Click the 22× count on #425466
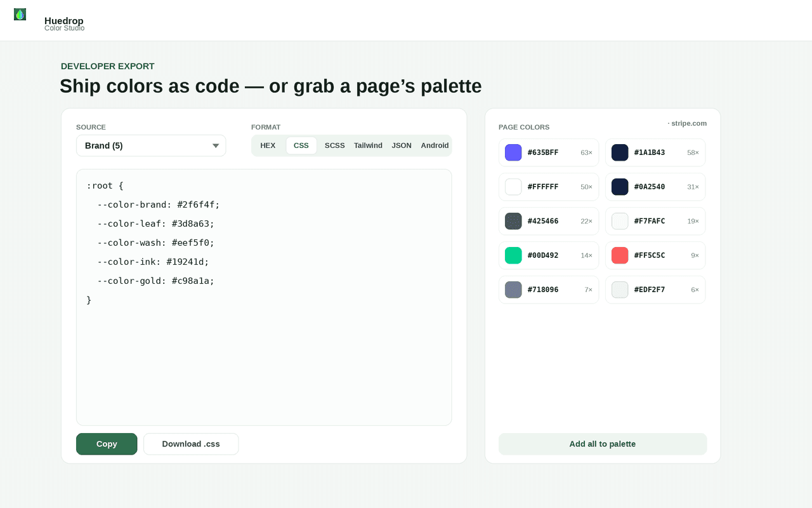812x508 pixels. 586,221
